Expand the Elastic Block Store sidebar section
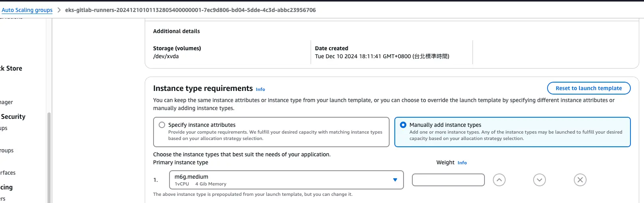Viewport: 644px width, 203px height. [x=11, y=69]
